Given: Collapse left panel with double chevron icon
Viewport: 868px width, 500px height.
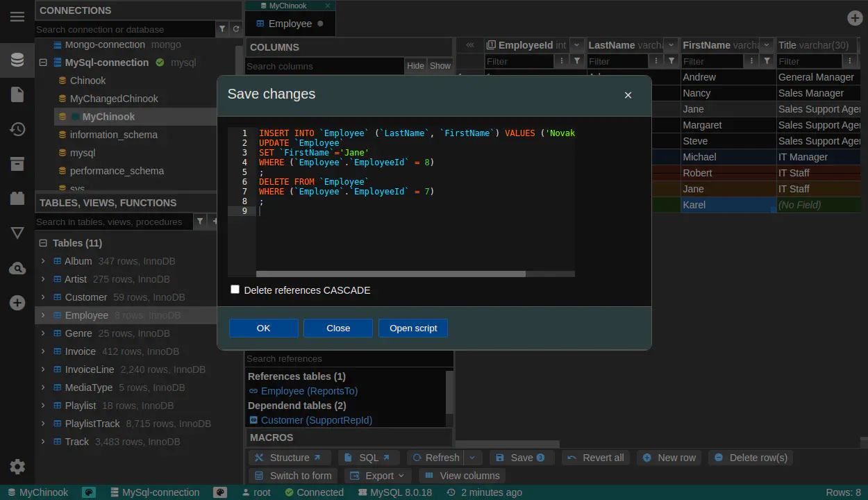Looking at the screenshot, I should pyautogui.click(x=470, y=45).
